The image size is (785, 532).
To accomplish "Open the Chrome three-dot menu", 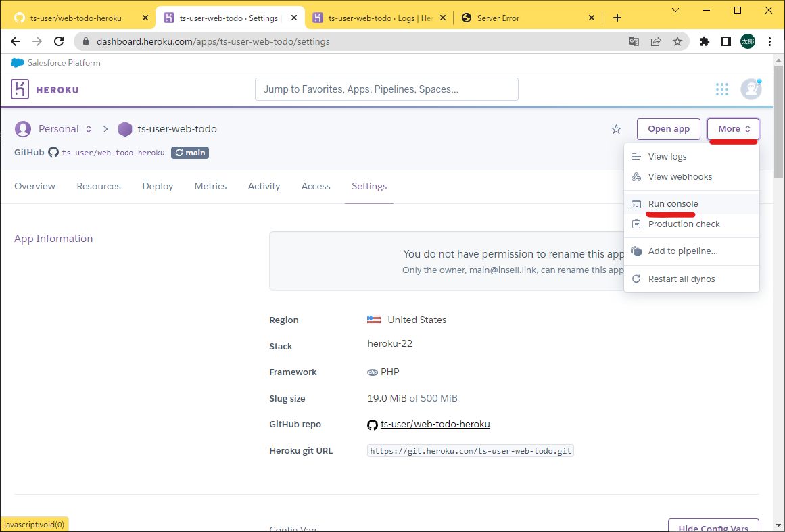I will [x=769, y=41].
